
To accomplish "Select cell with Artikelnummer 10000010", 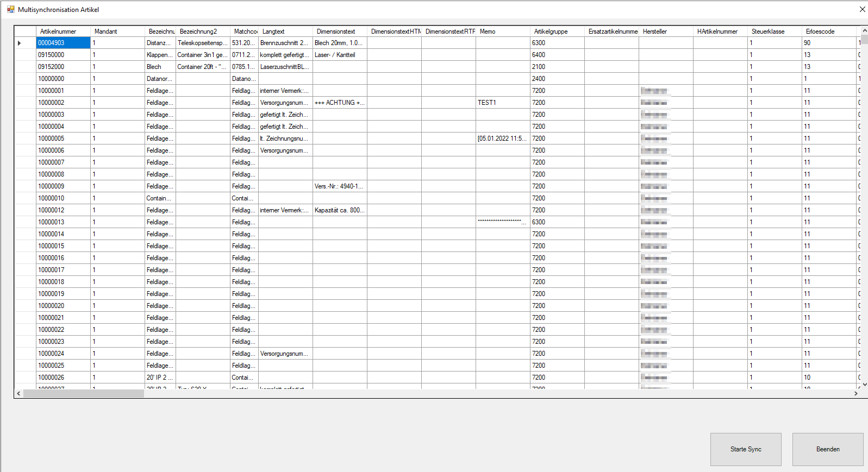I will tap(63, 198).
